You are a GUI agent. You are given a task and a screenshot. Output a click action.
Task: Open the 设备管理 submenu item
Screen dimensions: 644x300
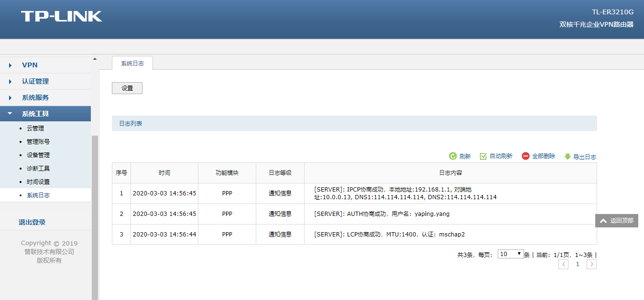[38, 155]
